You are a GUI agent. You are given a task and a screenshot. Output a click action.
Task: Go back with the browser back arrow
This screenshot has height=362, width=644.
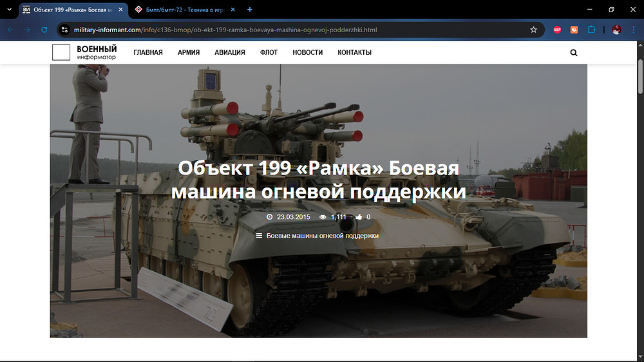tap(11, 30)
